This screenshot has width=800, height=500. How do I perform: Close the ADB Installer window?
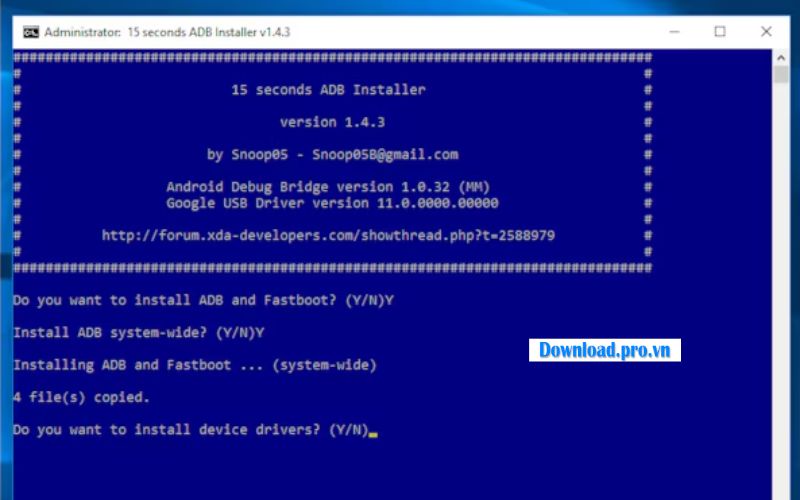point(766,32)
